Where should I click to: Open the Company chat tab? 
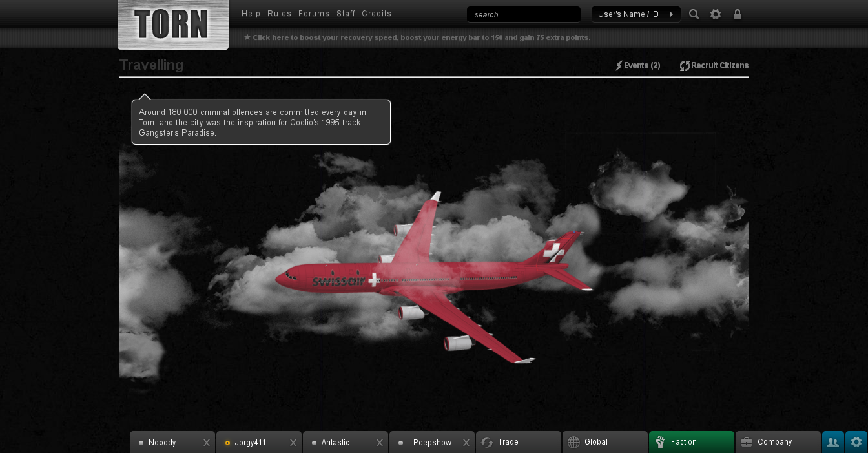pyautogui.click(x=778, y=442)
